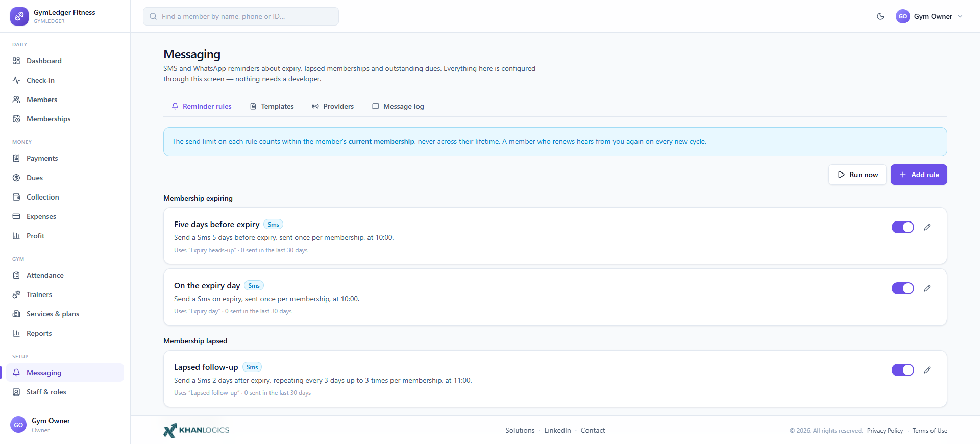Image resolution: width=980 pixels, height=444 pixels.
Task: Toggle the Lapsed follow-up rule switch
Action: coord(903,370)
